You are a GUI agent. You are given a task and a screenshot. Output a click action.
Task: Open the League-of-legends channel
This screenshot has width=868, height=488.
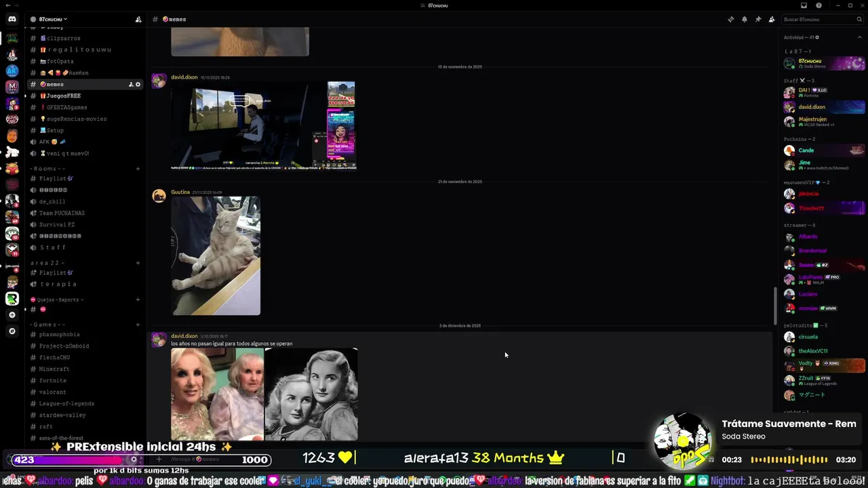click(x=85, y=403)
